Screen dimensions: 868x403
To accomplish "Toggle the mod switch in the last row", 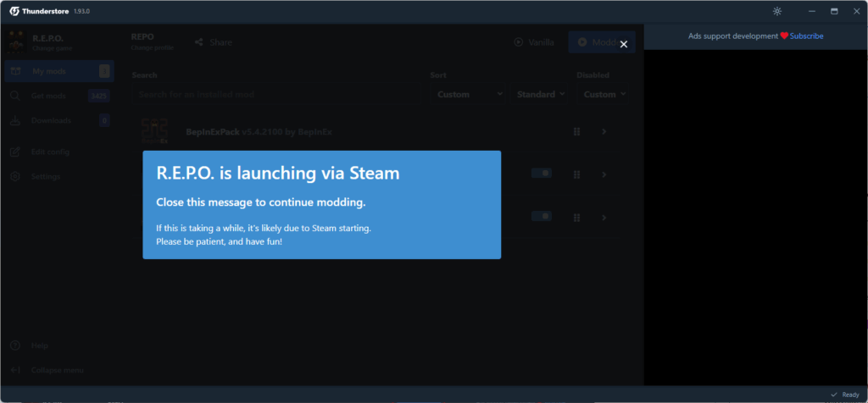I will 542,216.
